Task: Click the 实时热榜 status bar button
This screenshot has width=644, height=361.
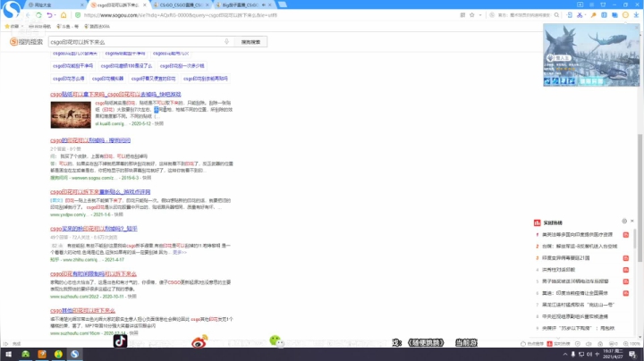Action: [558, 344]
